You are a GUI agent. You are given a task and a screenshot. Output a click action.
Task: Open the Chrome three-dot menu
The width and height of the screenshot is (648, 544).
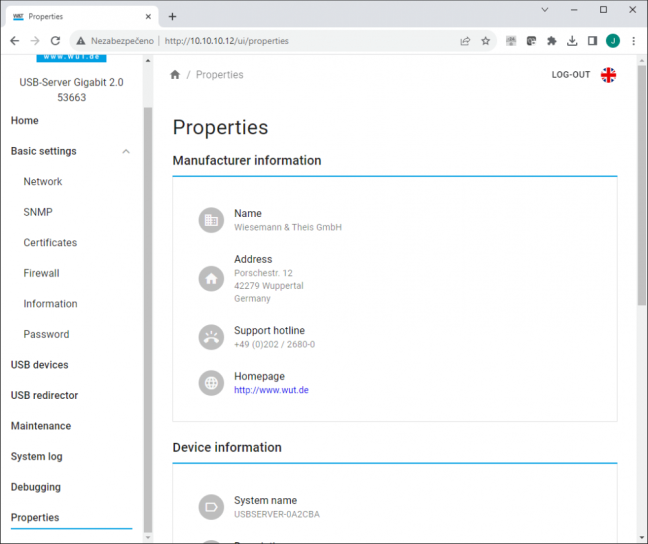tap(634, 41)
